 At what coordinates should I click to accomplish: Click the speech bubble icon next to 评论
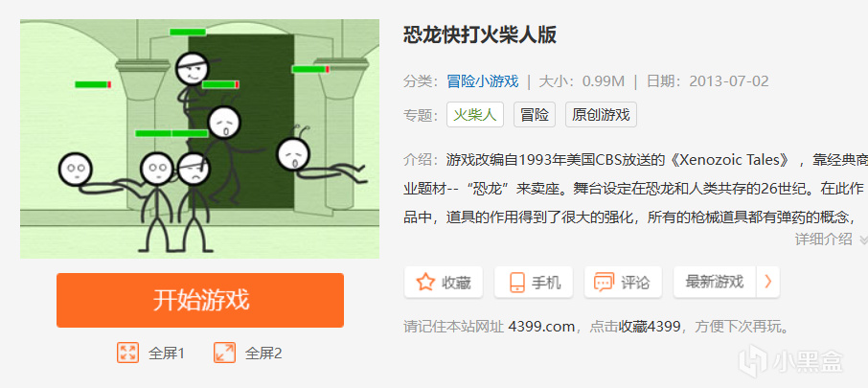pos(604,283)
